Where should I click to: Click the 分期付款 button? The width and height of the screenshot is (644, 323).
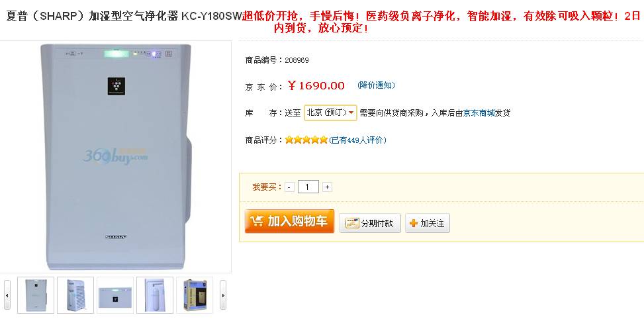[x=369, y=223]
